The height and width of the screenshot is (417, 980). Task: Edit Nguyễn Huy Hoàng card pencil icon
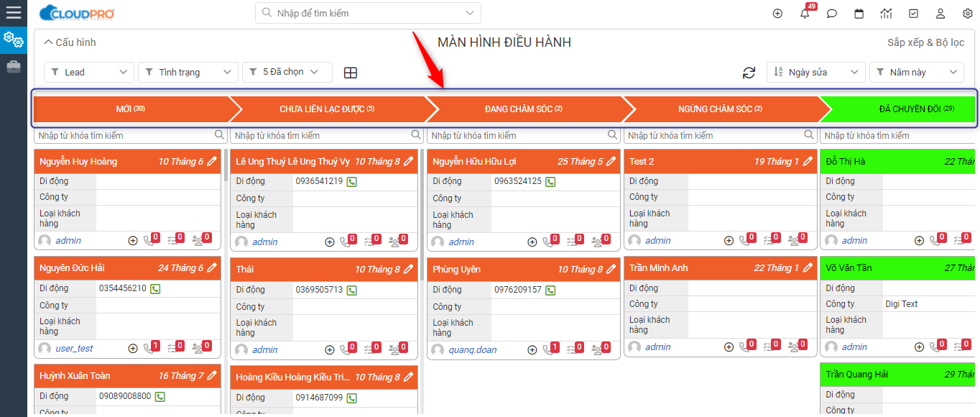pos(211,162)
